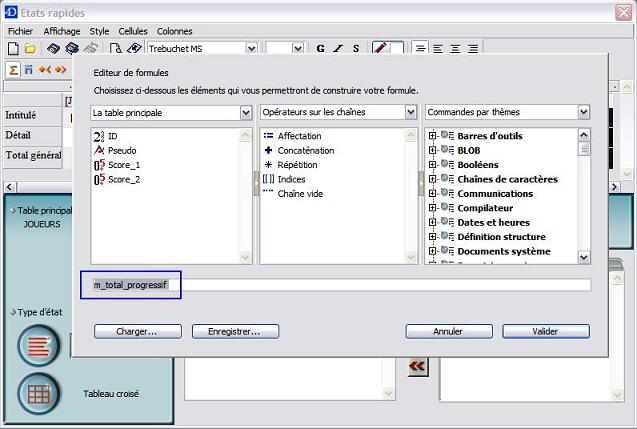Screen dimensions: 637x429
Task: Toggle underline S formatting button
Action: coord(355,48)
